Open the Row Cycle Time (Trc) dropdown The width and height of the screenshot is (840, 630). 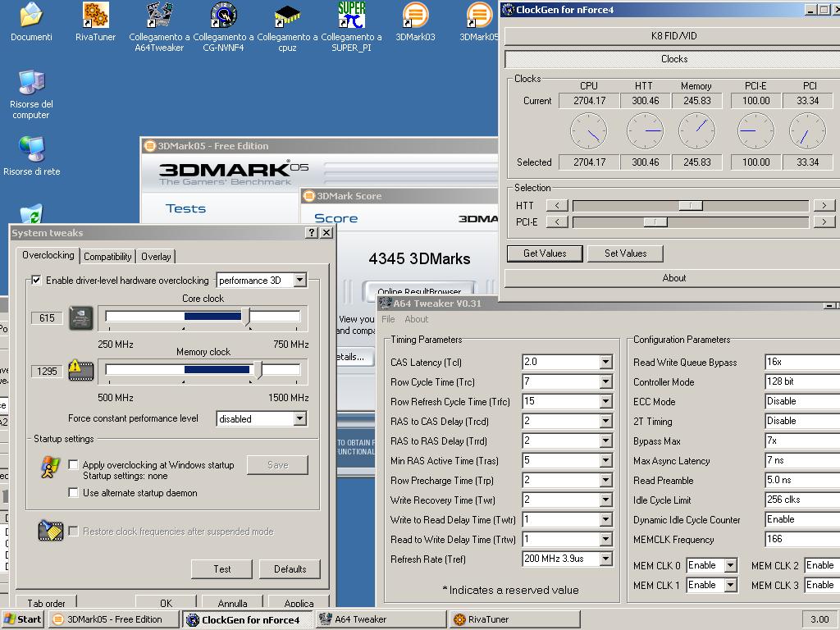[x=605, y=382]
